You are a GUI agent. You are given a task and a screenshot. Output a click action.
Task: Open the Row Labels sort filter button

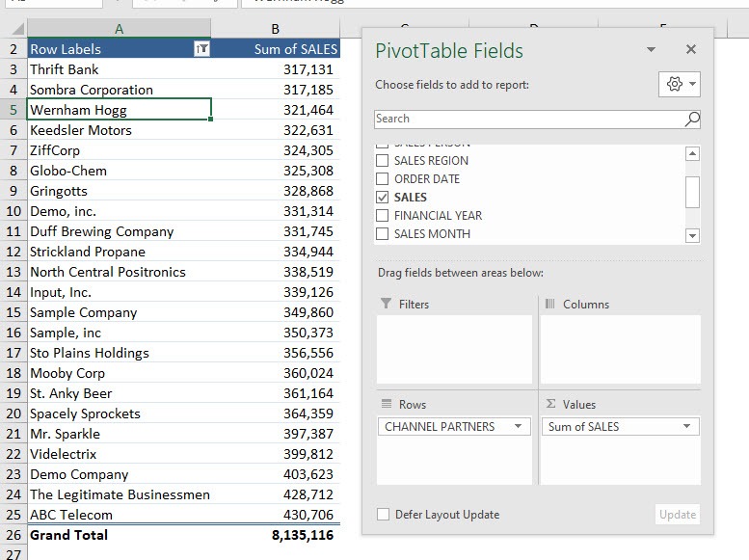click(201, 49)
